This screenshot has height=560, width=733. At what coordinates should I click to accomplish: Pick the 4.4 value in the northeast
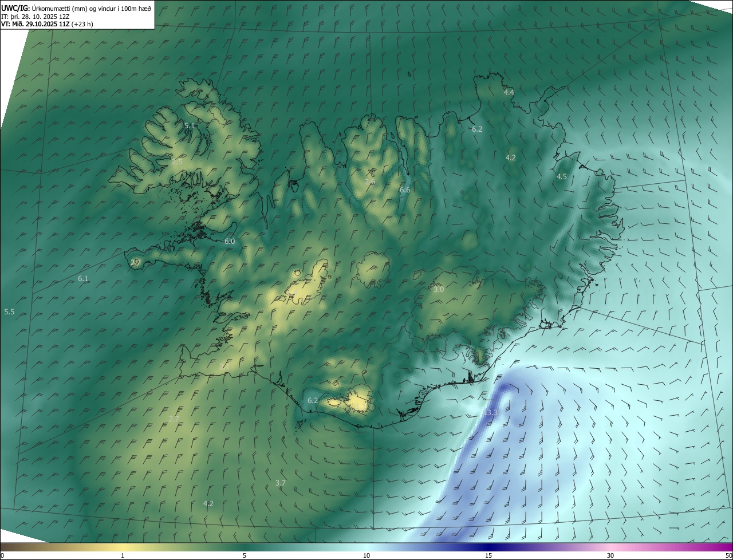509,92
